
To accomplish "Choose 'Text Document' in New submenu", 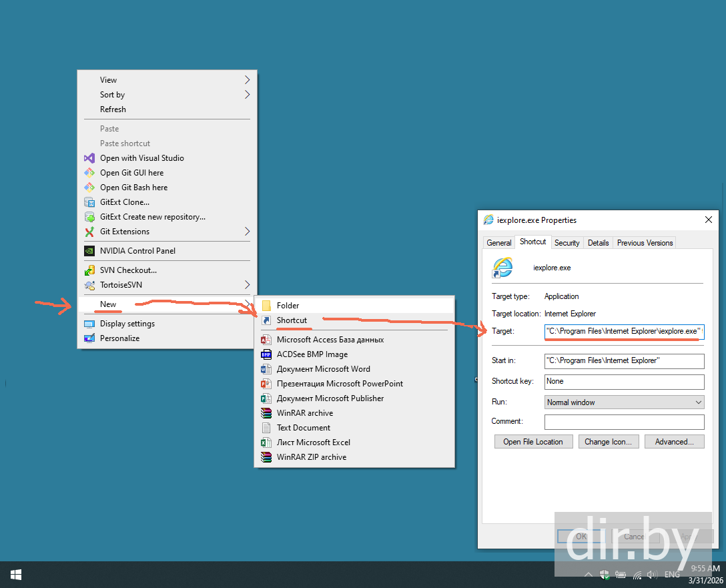I will [355, 428].
